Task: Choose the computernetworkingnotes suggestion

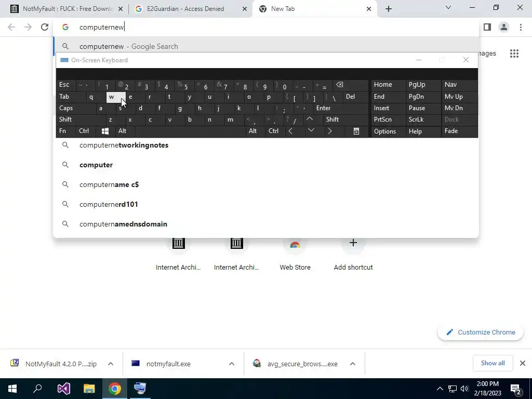Action: (266, 145)
